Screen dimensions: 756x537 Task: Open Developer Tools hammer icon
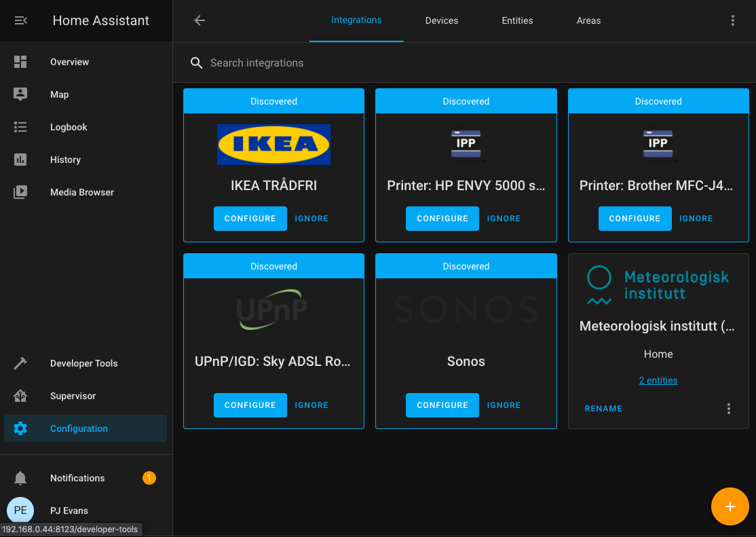coord(20,363)
